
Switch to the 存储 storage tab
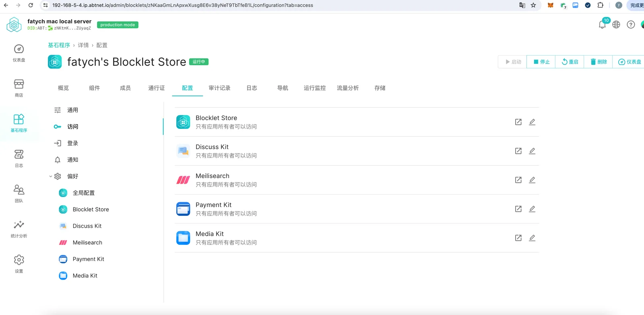coord(380,88)
